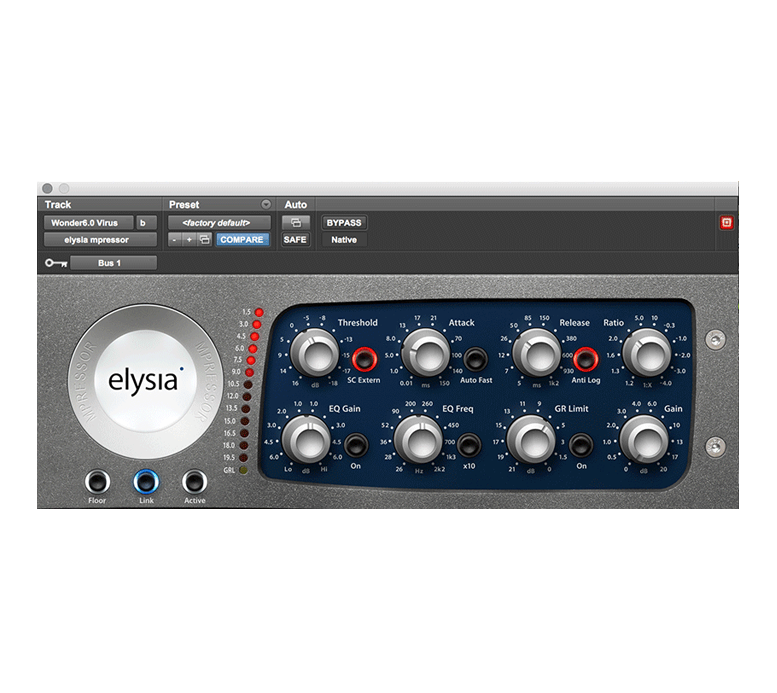Viewport: 777px width, 693px height.
Task: Open the elysia mpressor plugin selector
Action: pyautogui.click(x=100, y=240)
